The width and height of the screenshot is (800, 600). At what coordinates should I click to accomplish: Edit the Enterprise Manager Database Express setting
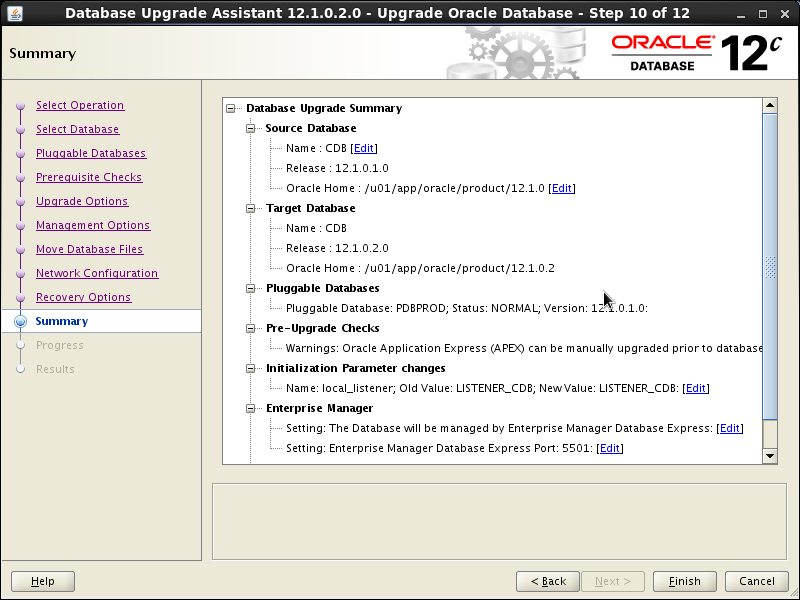click(729, 428)
